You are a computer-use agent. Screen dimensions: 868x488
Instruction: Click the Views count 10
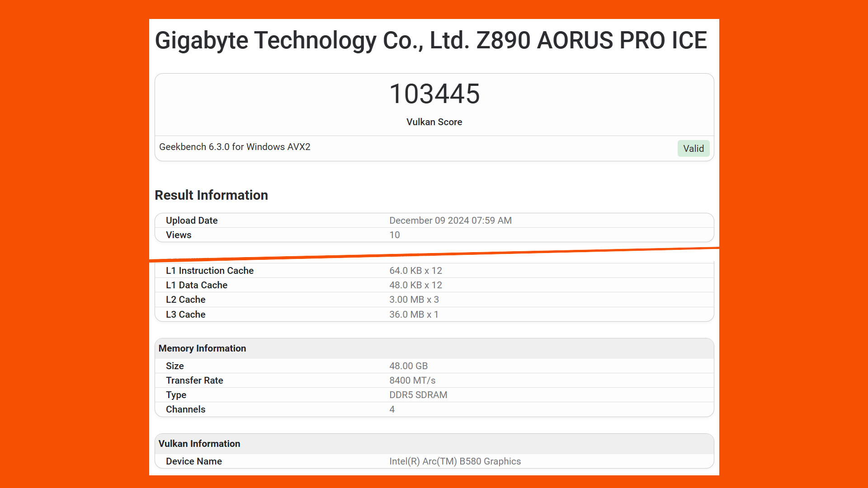click(395, 235)
